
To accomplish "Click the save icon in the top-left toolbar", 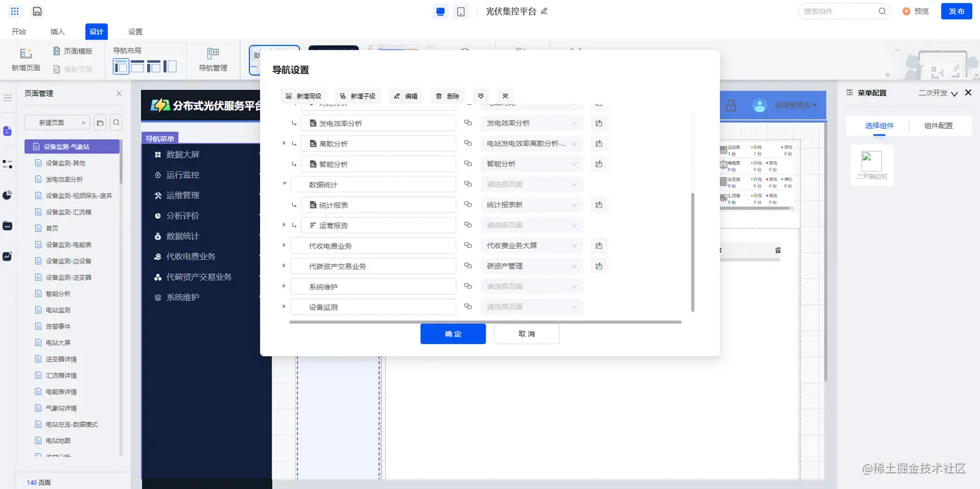I will [x=37, y=11].
